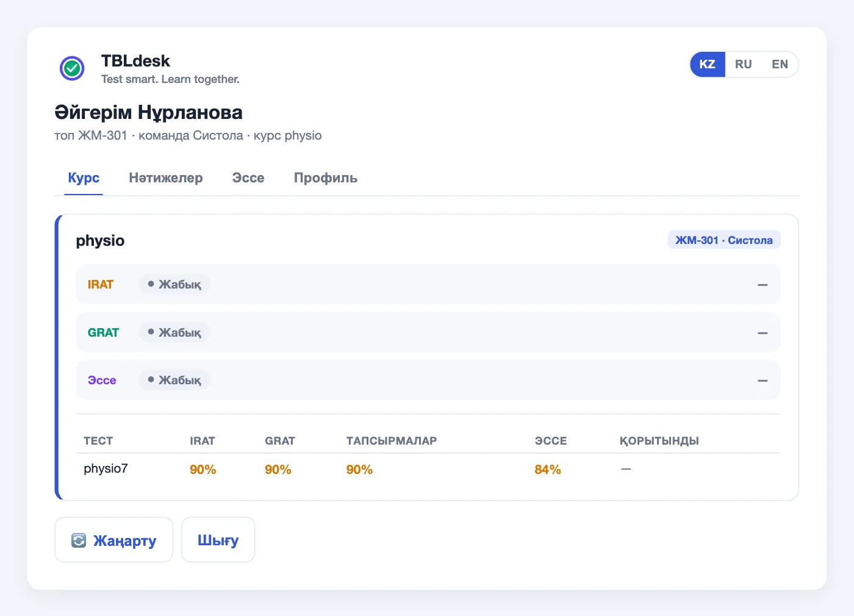Click the physio7 test name cell
This screenshot has height=616, width=854.
(106, 468)
